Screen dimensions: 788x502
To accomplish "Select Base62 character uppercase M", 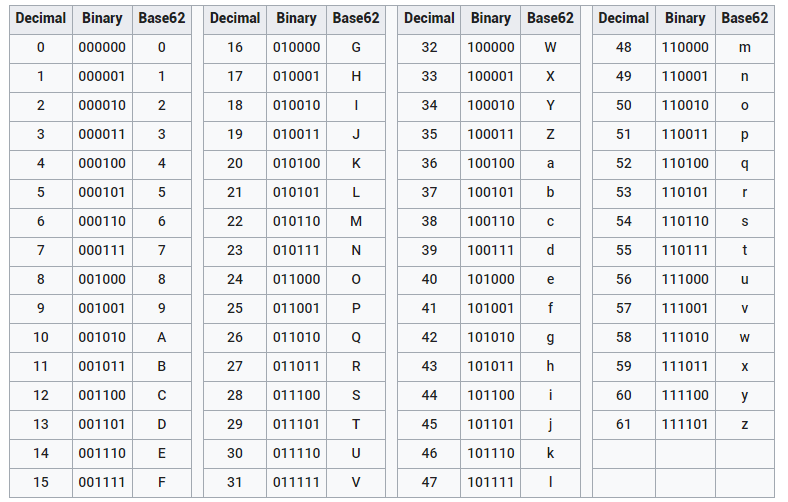I will (x=356, y=222).
